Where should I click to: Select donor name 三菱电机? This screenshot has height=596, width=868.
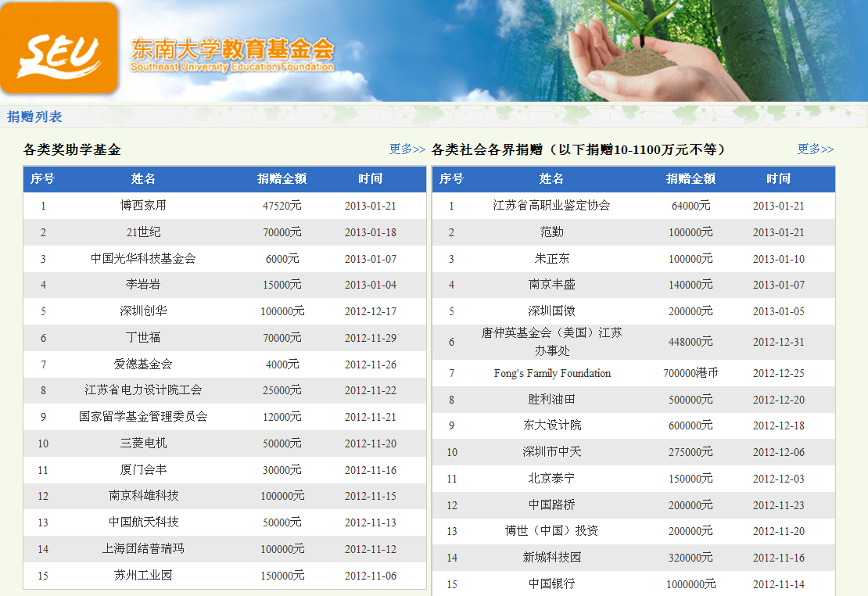coord(143,443)
